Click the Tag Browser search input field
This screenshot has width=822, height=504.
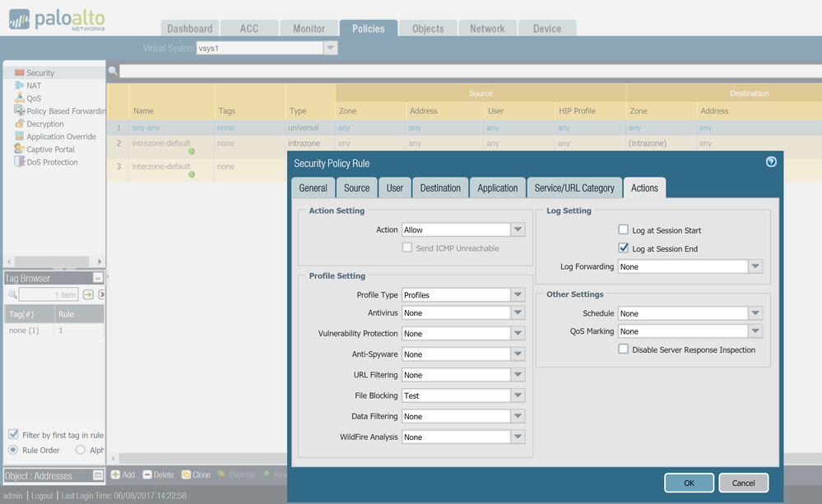coord(48,294)
